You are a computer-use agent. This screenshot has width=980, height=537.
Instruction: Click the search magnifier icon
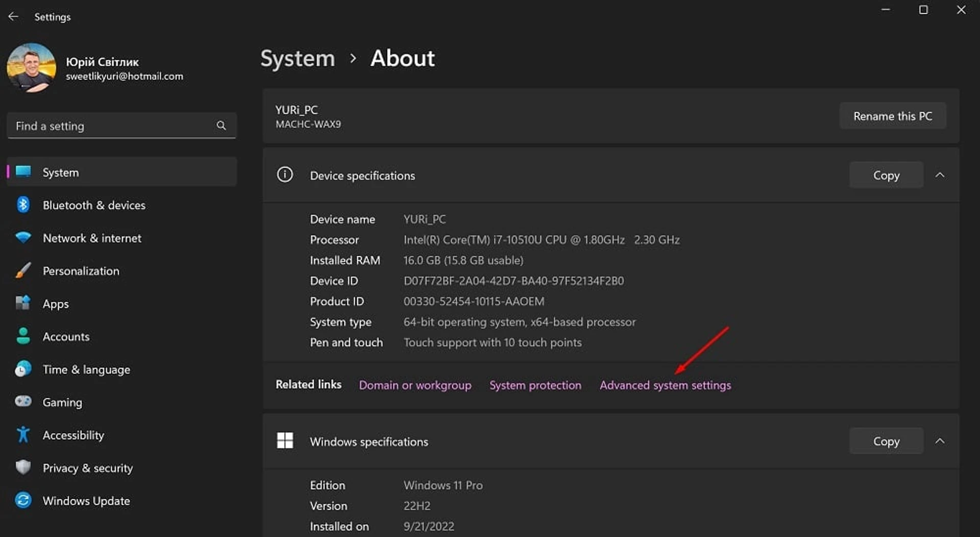pos(221,126)
